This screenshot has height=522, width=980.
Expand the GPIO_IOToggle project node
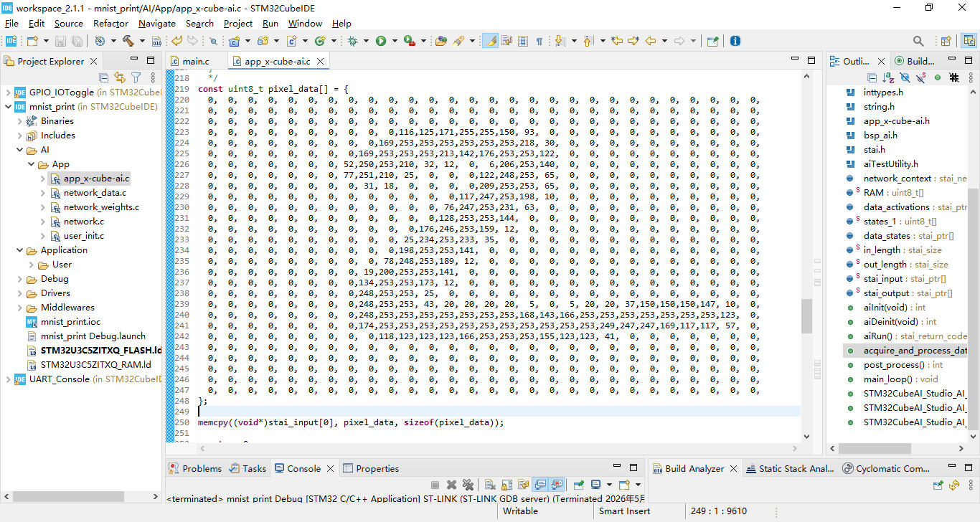click(8, 92)
